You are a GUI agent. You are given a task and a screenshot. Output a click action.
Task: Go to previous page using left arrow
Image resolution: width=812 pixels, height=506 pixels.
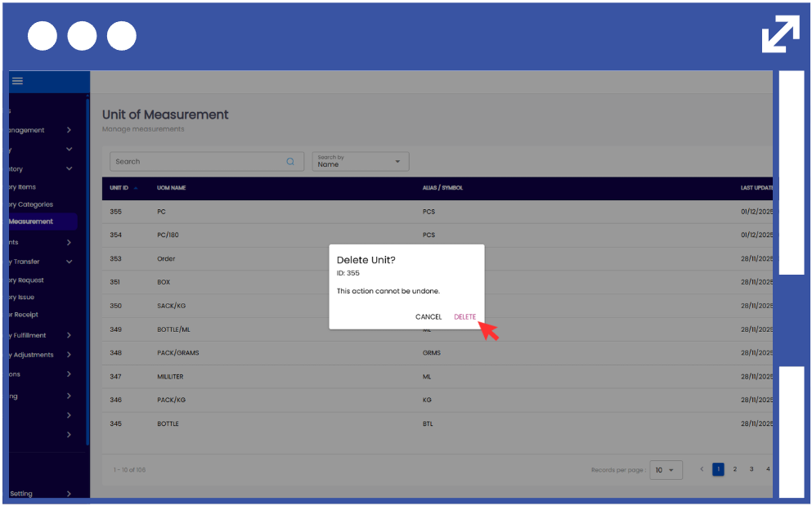(x=701, y=469)
